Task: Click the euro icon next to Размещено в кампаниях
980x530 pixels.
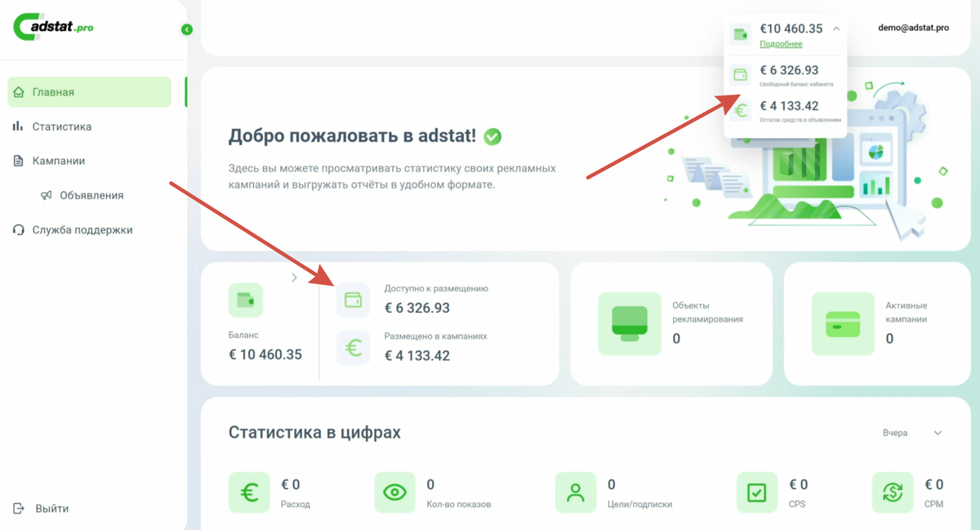Action: (x=353, y=348)
